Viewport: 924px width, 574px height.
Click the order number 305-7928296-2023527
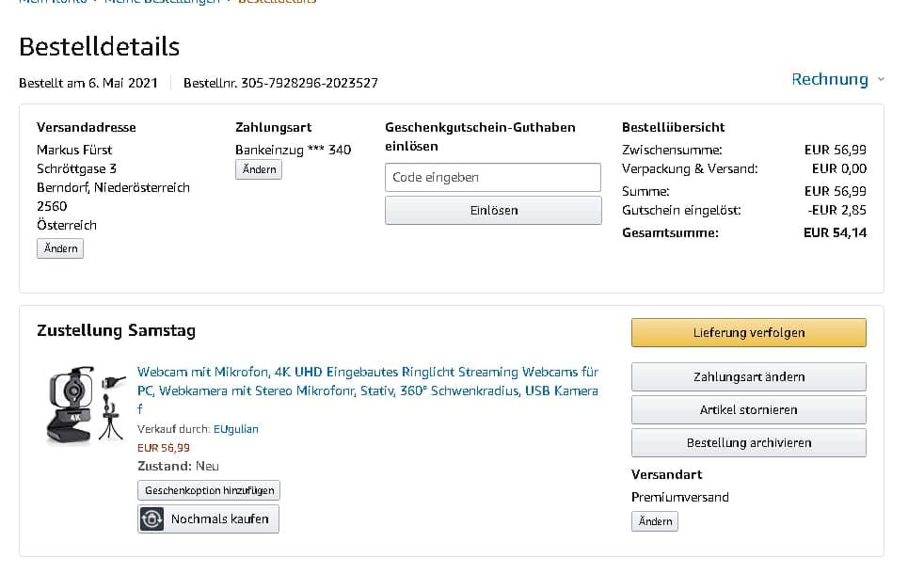click(310, 83)
